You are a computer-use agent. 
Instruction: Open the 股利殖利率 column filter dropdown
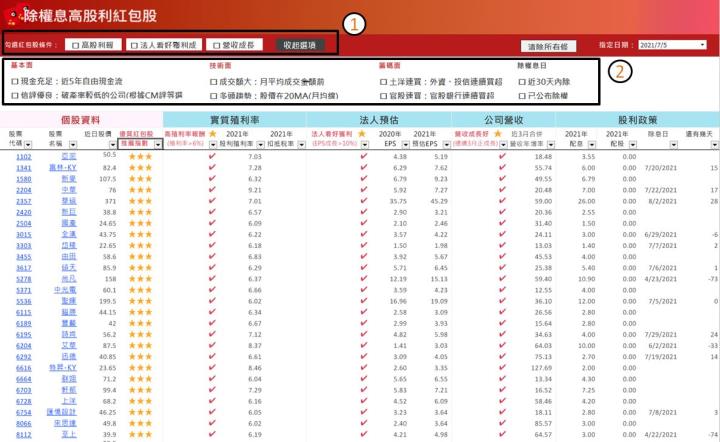260,145
